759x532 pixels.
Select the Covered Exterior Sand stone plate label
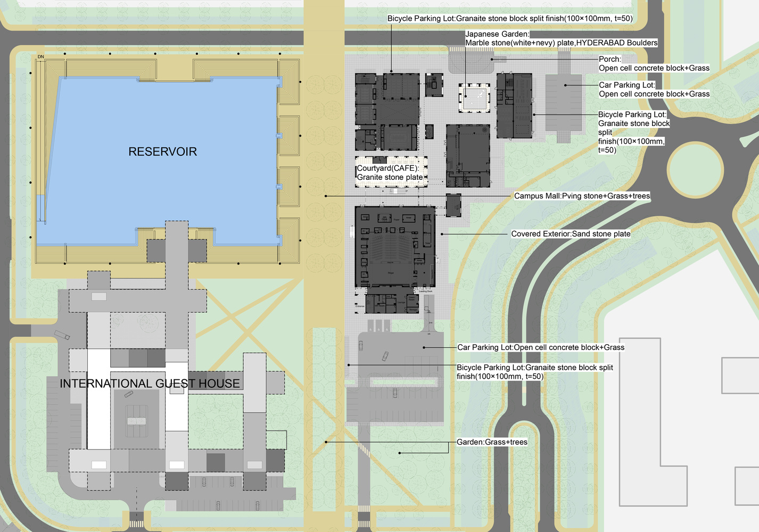click(x=571, y=234)
